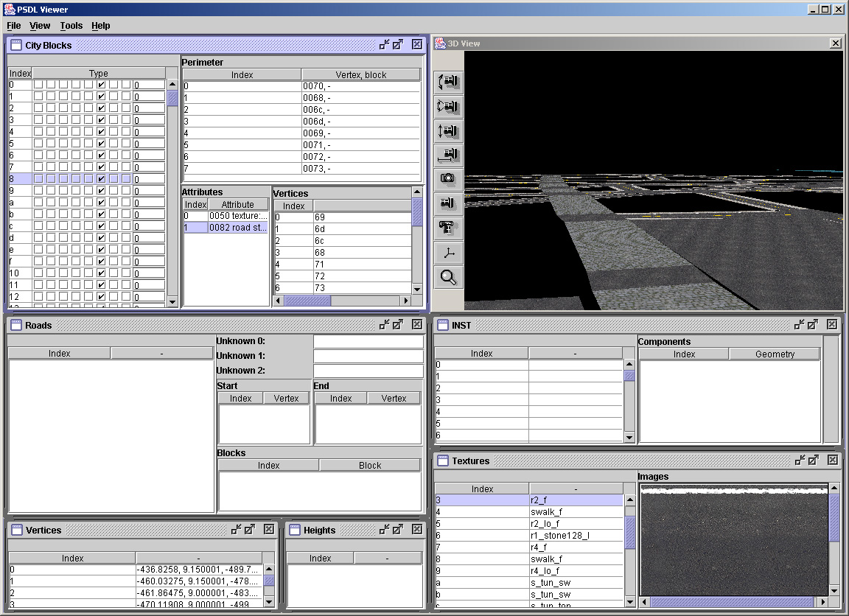Uncheck the checked Type box in row 0

pos(100,85)
